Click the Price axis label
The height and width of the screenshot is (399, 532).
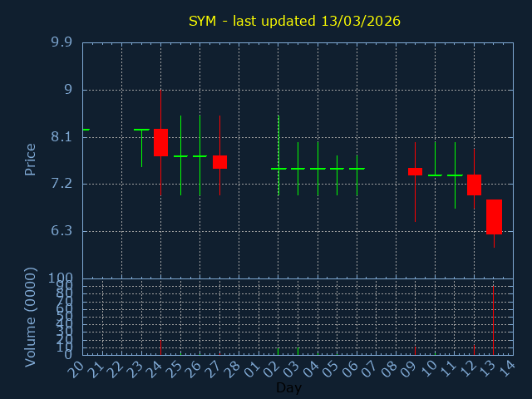(x=31, y=160)
